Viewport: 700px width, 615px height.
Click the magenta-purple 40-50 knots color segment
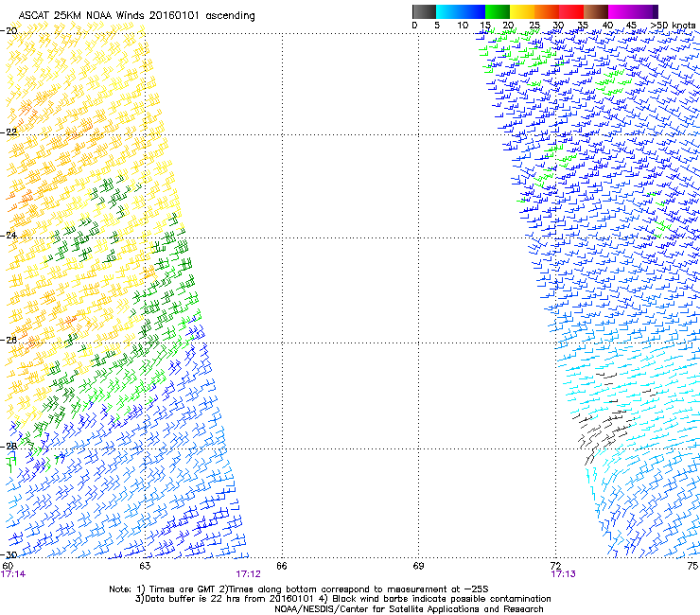633,11
